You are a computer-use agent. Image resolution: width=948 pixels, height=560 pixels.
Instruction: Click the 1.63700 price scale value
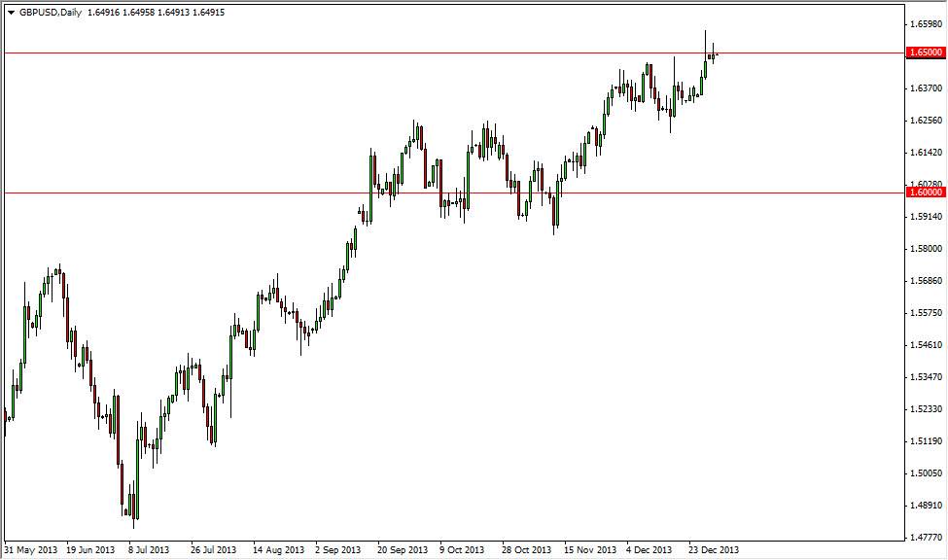926,88
